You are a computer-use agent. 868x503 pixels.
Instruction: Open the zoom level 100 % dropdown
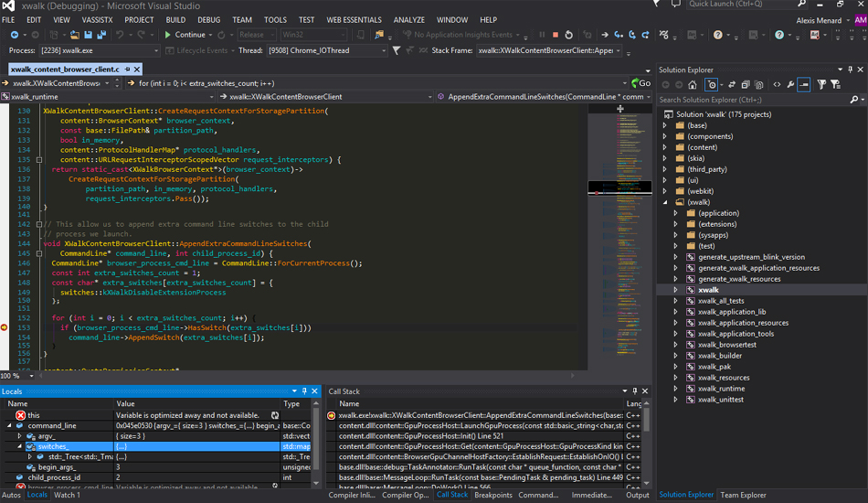click(x=32, y=376)
